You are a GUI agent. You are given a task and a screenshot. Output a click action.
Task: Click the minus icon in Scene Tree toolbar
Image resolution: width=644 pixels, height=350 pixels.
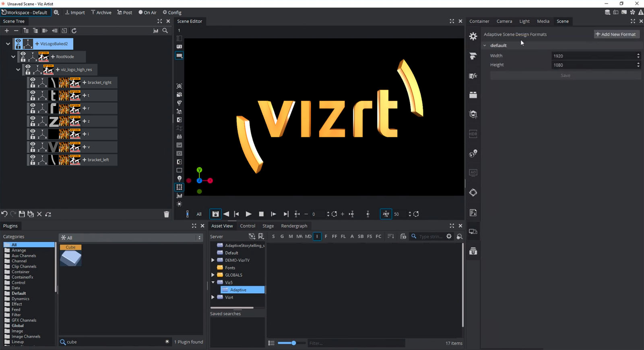pyautogui.click(x=16, y=31)
